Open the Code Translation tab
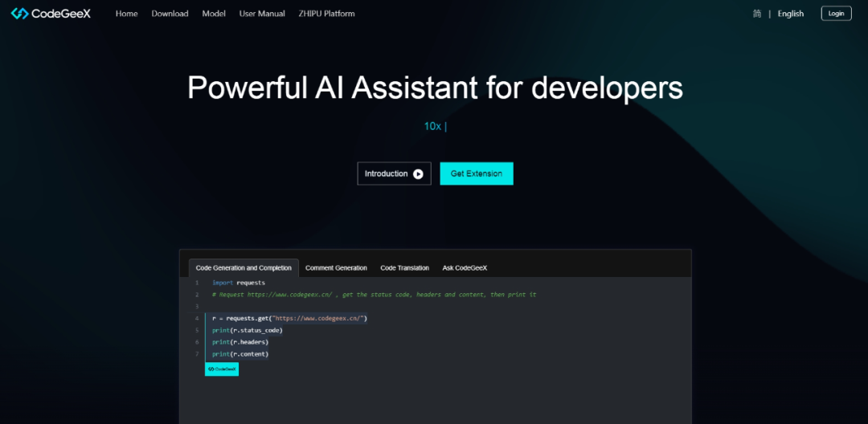The image size is (868, 424). [404, 267]
